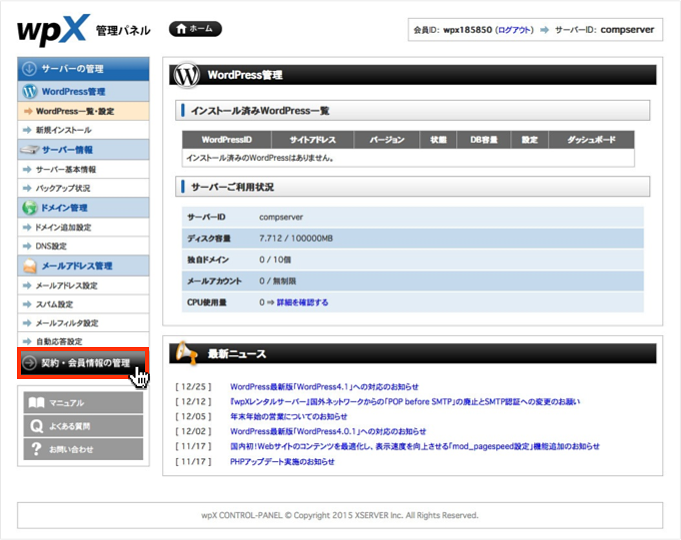Click the サイトアドレス column header

(x=313, y=140)
